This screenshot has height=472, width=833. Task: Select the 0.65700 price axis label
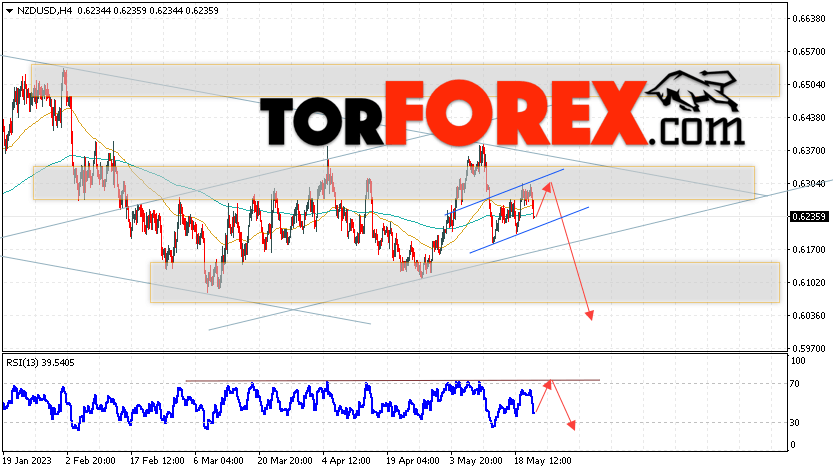point(809,52)
